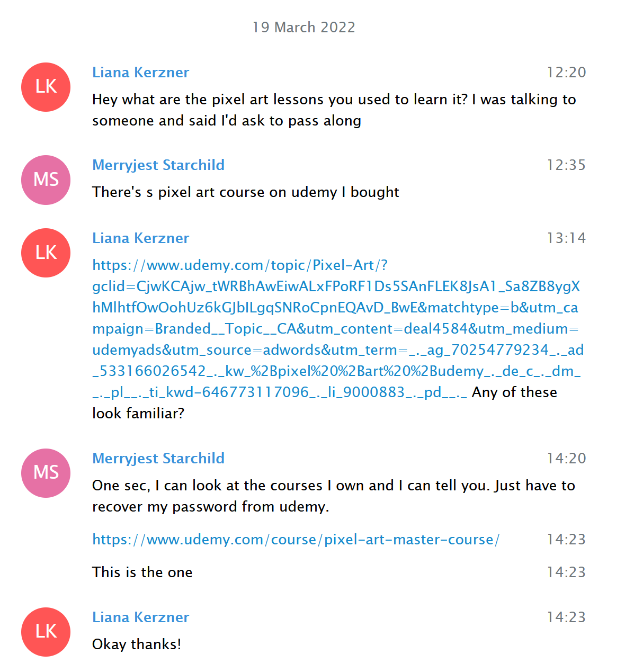Screen dimensions: 625x672
Task: Open the pixel-art-master-course Udemy link
Action: [x=296, y=540]
